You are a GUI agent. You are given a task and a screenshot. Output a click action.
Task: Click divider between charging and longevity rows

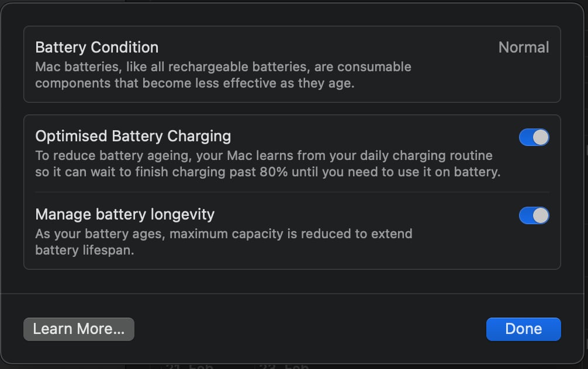pos(292,192)
